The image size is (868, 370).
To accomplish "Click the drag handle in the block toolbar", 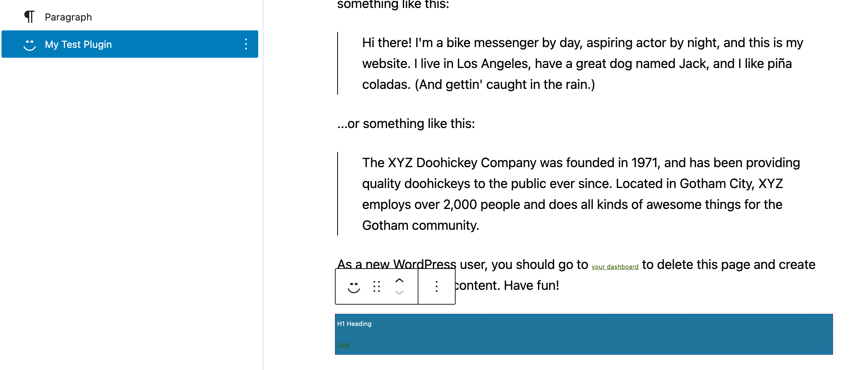I will (376, 287).
